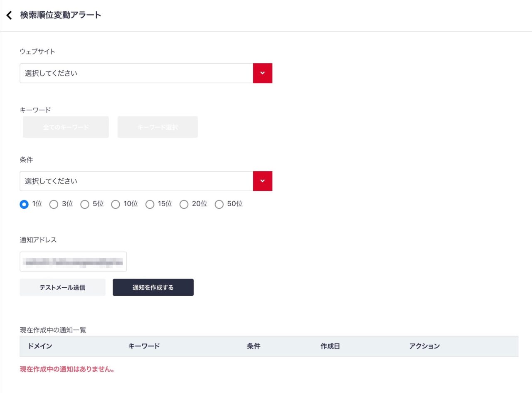This screenshot has width=532, height=393.
Task: Open the ウェブサイト selection box
Action: (x=137, y=73)
